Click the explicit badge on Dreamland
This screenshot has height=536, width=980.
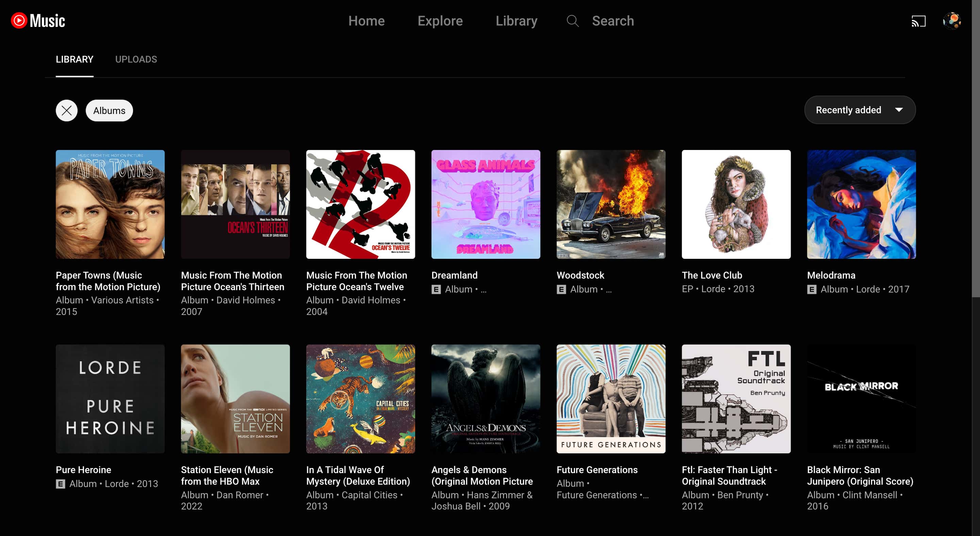[x=436, y=289]
